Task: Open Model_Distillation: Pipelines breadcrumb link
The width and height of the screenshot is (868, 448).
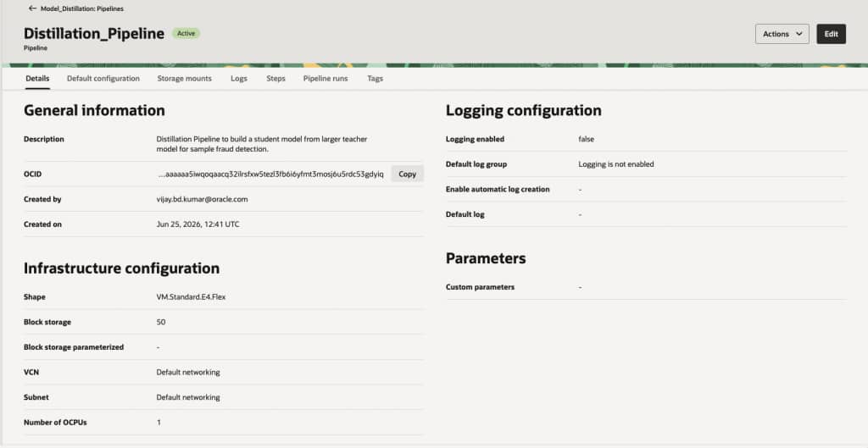Action: (x=82, y=8)
